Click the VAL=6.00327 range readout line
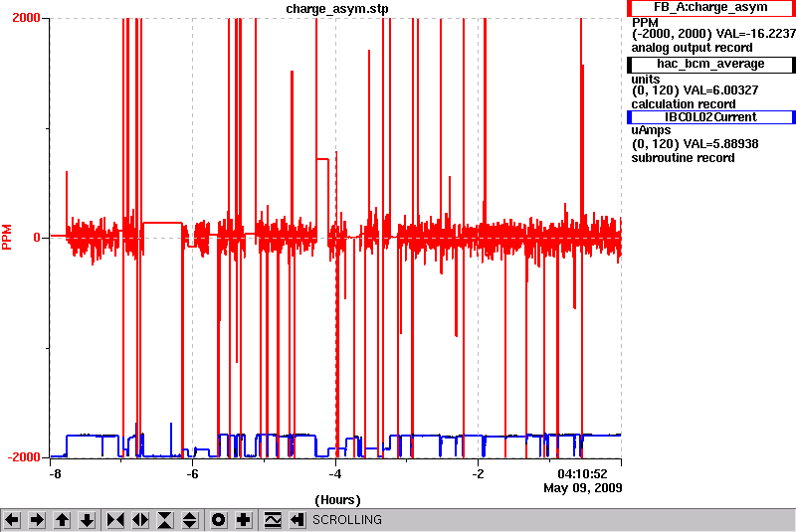Screen dimensions: 796x532 click(695, 90)
